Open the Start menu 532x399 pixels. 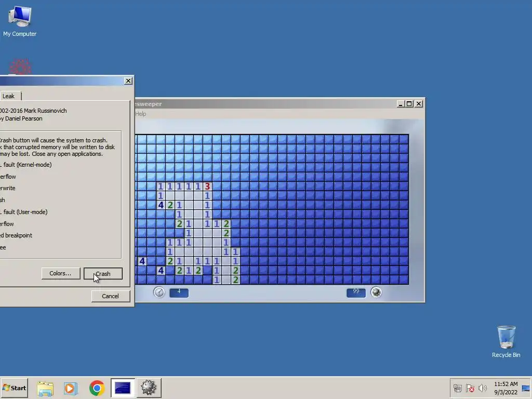click(14, 388)
